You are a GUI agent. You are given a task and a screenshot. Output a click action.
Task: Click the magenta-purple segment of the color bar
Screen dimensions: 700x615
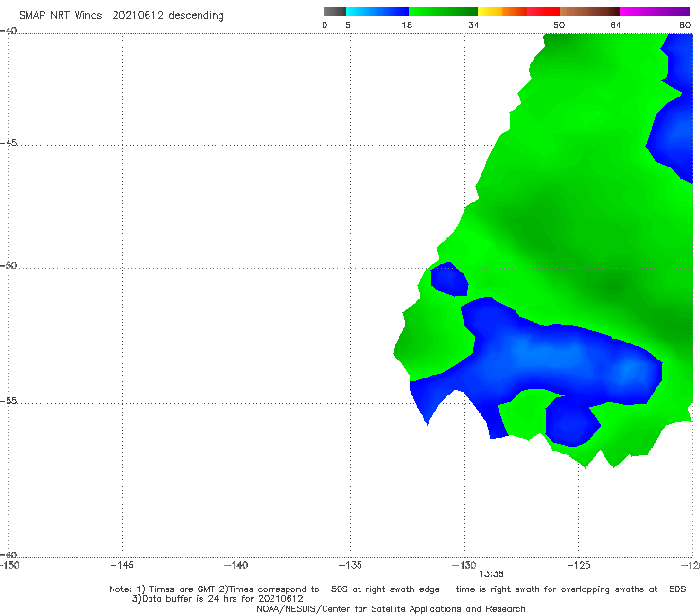click(655, 11)
